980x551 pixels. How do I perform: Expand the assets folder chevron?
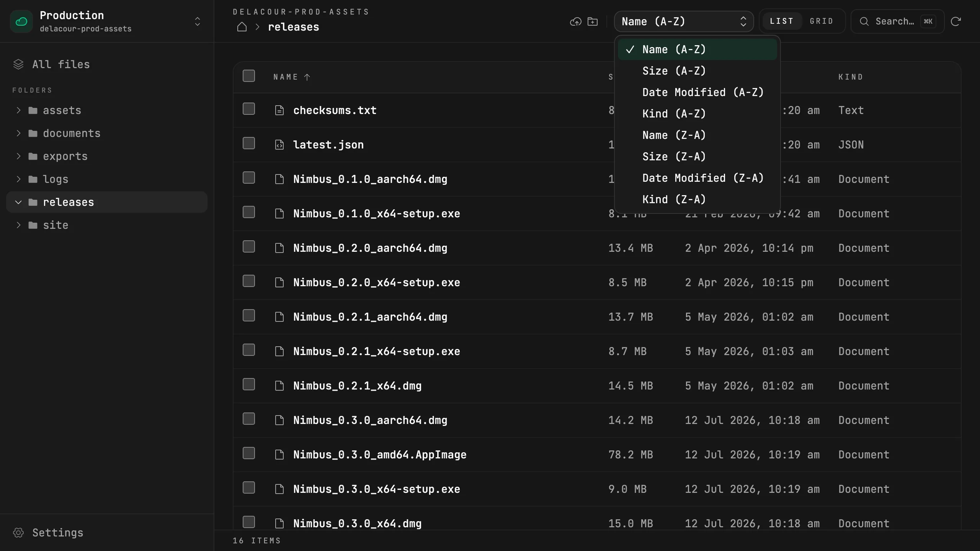pos(18,110)
